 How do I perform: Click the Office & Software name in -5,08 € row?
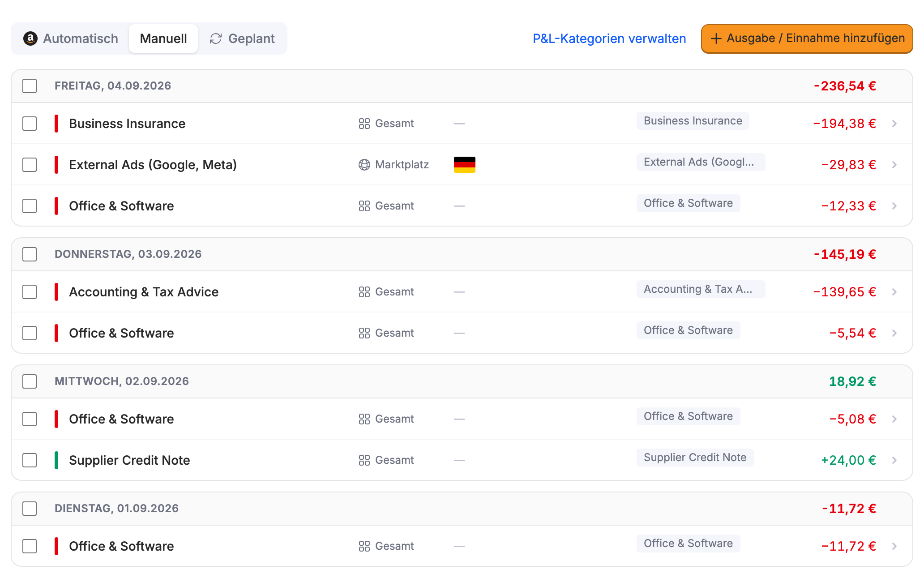pyautogui.click(x=121, y=419)
